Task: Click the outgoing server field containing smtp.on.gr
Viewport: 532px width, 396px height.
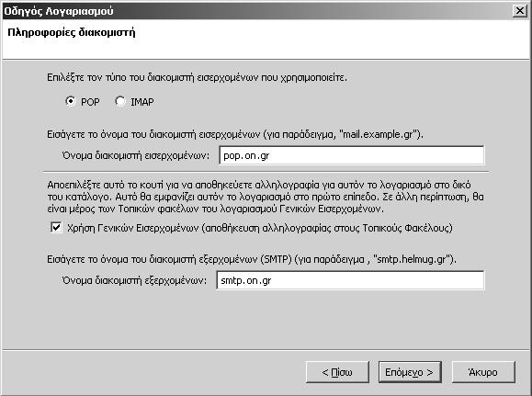Action: point(350,280)
